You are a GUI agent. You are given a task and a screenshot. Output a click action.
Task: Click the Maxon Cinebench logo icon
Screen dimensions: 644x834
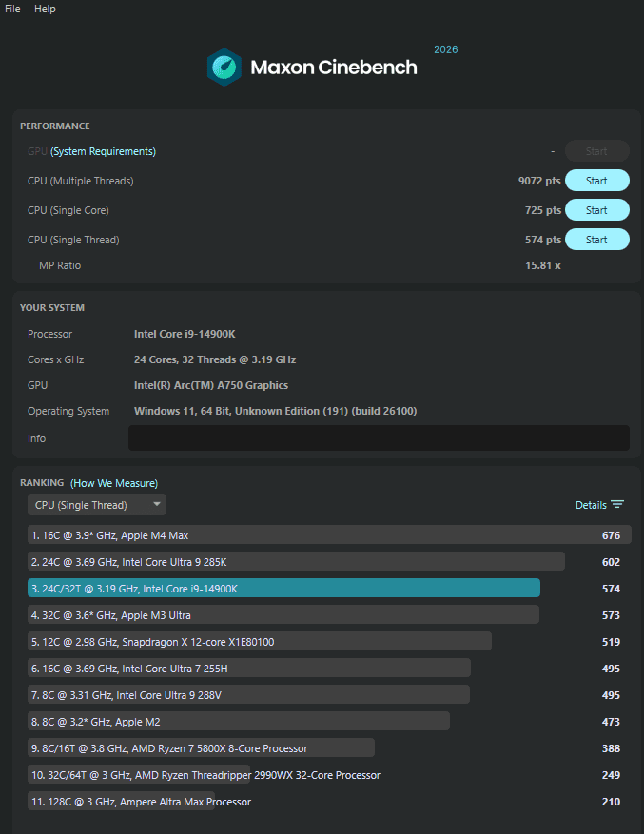click(x=224, y=68)
